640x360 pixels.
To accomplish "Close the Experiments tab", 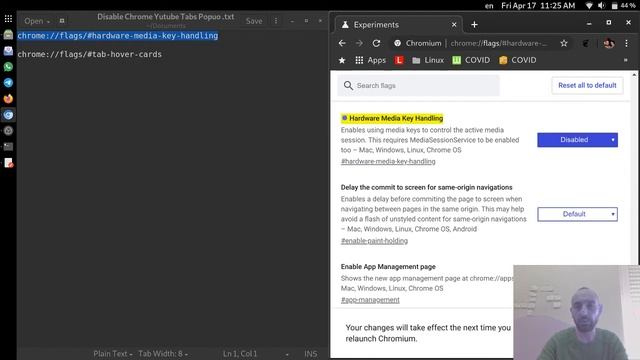I will (x=454, y=24).
